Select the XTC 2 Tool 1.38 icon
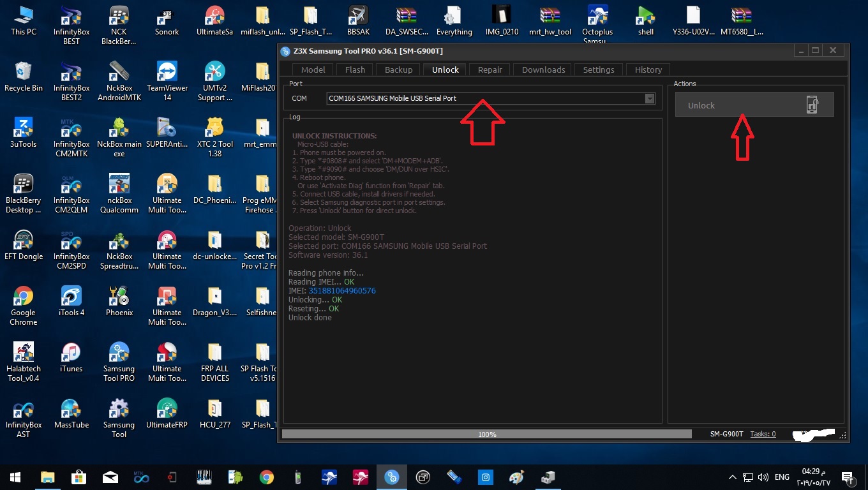Viewport: 868px width, 490px height. tap(215, 138)
